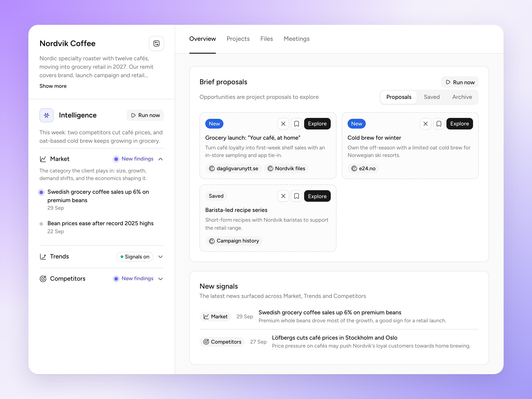Select the Saved segment filter
Screen dimensions: 532x399
[431, 97]
